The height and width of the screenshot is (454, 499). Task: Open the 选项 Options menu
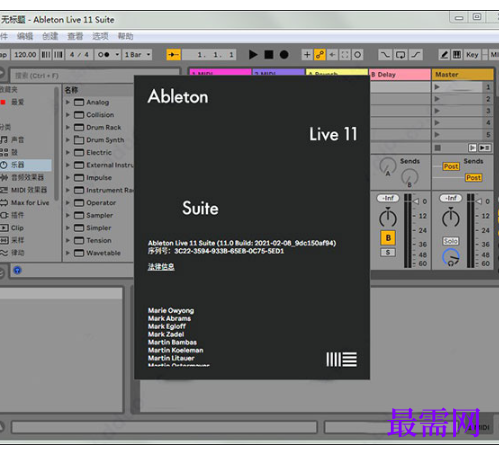point(100,36)
